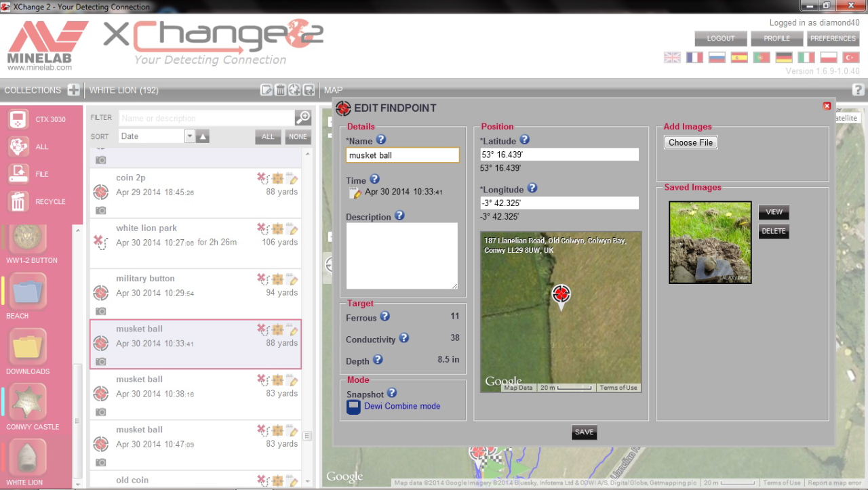Click the Longitude help icon
This screenshot has height=490, width=868.
[532, 188]
